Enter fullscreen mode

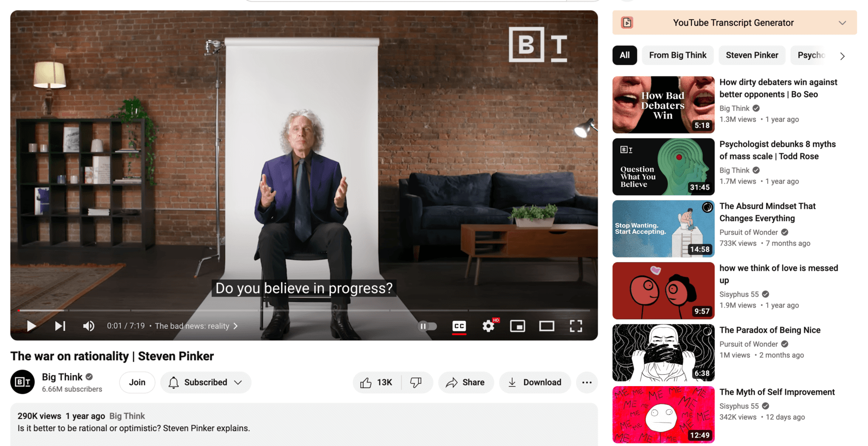click(576, 326)
